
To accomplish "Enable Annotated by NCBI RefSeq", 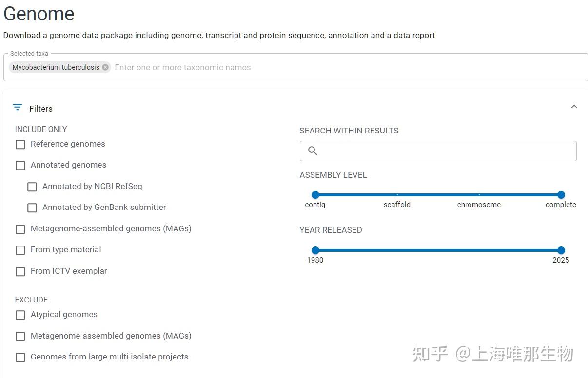I will coord(32,187).
